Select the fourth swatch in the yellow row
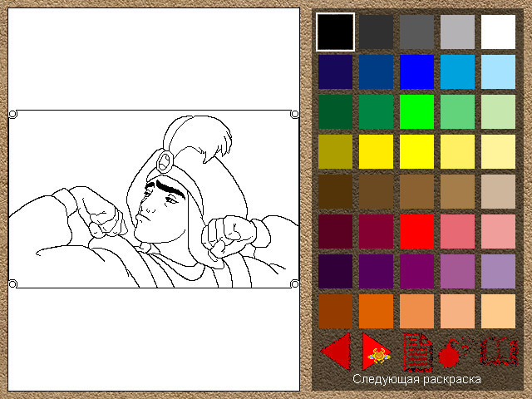Image resolution: width=532 pixels, height=399 pixels. (457, 151)
